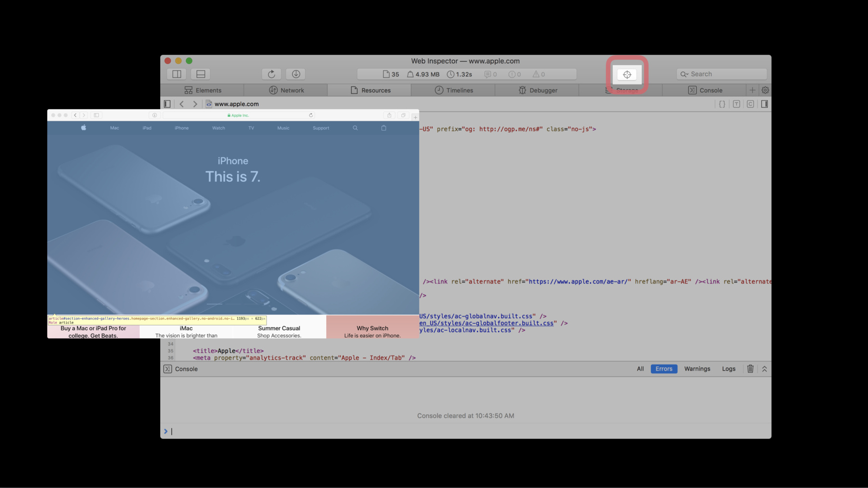The image size is (868, 488).
Task: Open Web Inspector settings gear
Action: (765, 90)
